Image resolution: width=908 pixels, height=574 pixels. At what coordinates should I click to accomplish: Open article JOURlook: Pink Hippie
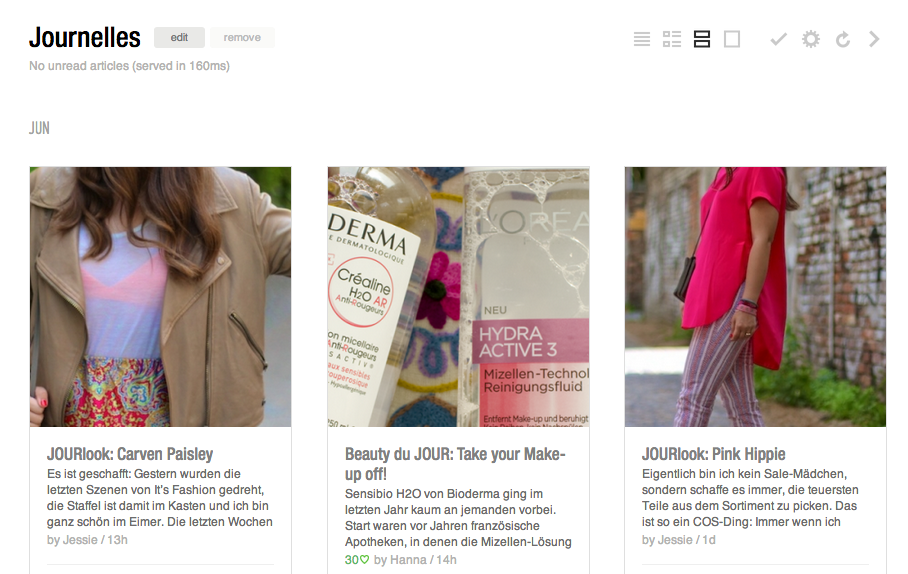click(x=713, y=454)
